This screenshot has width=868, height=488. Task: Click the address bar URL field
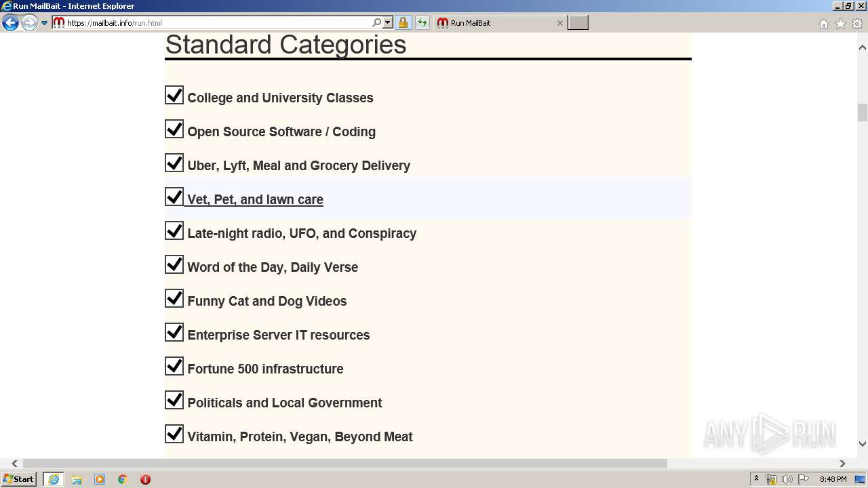[x=217, y=23]
